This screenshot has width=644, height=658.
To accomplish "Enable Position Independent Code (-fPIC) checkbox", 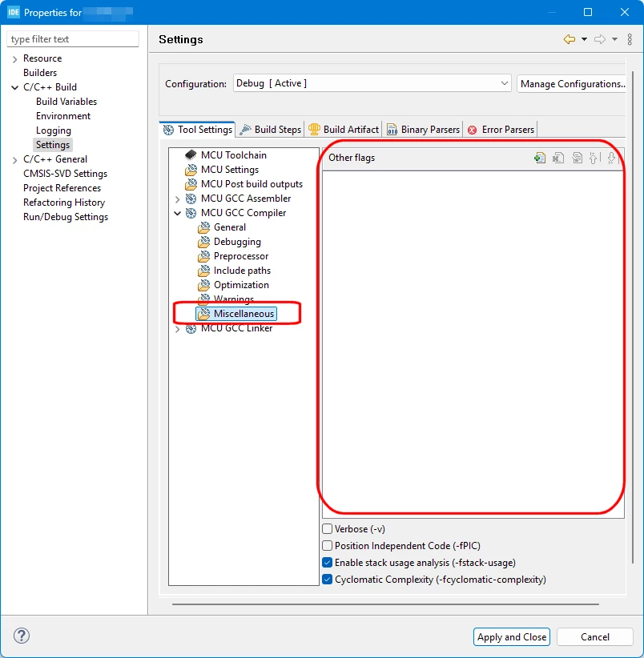I will (x=327, y=546).
